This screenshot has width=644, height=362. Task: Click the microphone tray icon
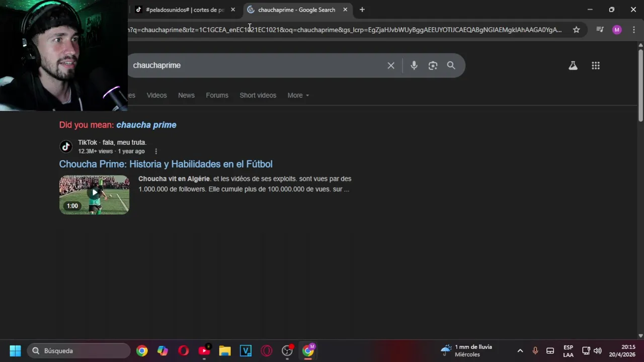coord(535,350)
